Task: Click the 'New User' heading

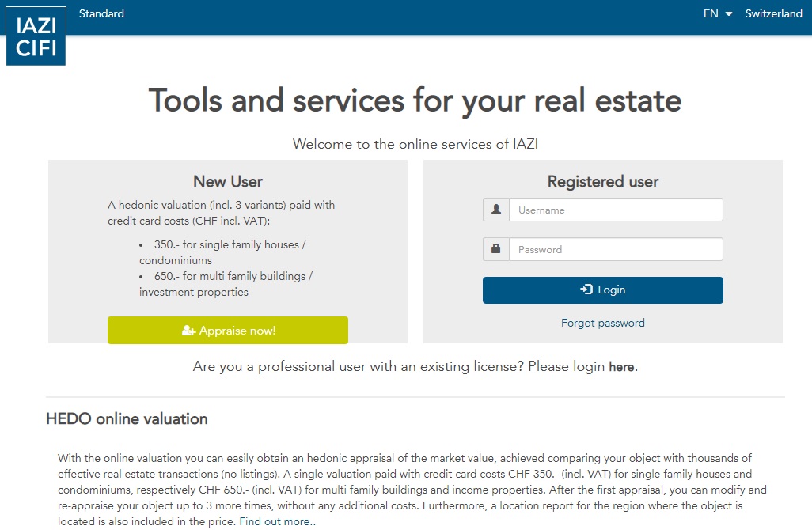Action: coord(228,182)
